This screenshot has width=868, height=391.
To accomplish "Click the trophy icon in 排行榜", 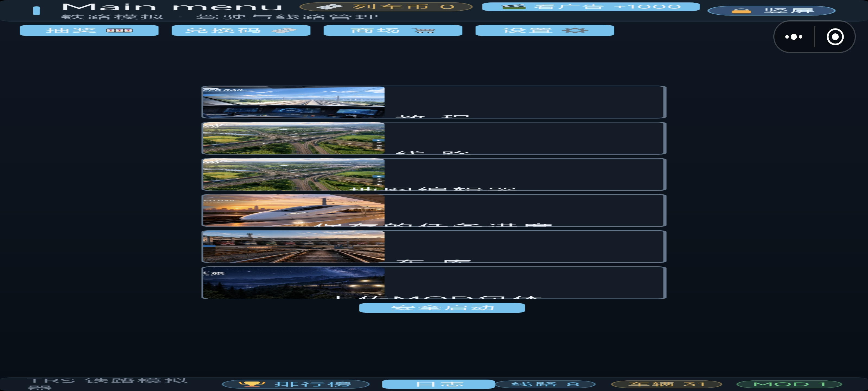I will (252, 384).
